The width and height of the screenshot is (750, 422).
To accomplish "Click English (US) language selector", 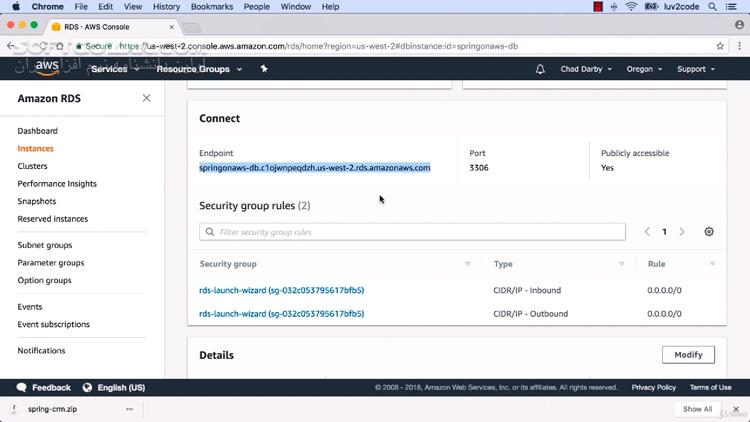I will pyautogui.click(x=121, y=388).
